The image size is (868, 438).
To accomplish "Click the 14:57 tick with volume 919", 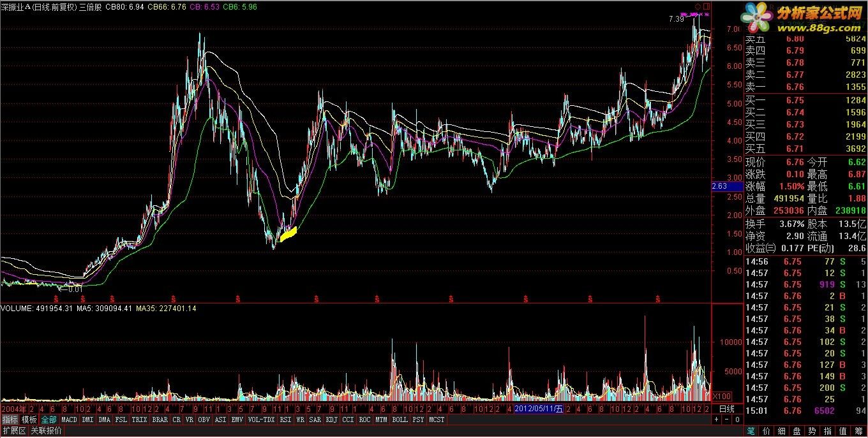I will 806,284.
